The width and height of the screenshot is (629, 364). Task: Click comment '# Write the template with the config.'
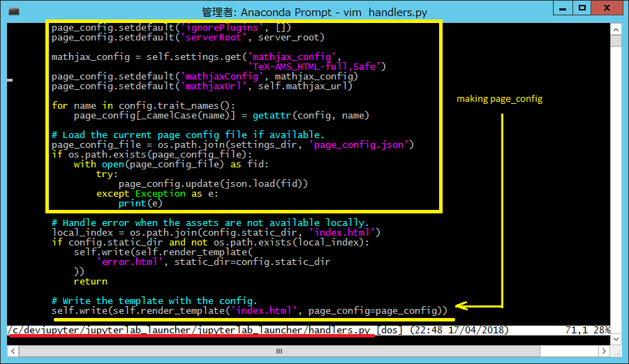pos(154,301)
